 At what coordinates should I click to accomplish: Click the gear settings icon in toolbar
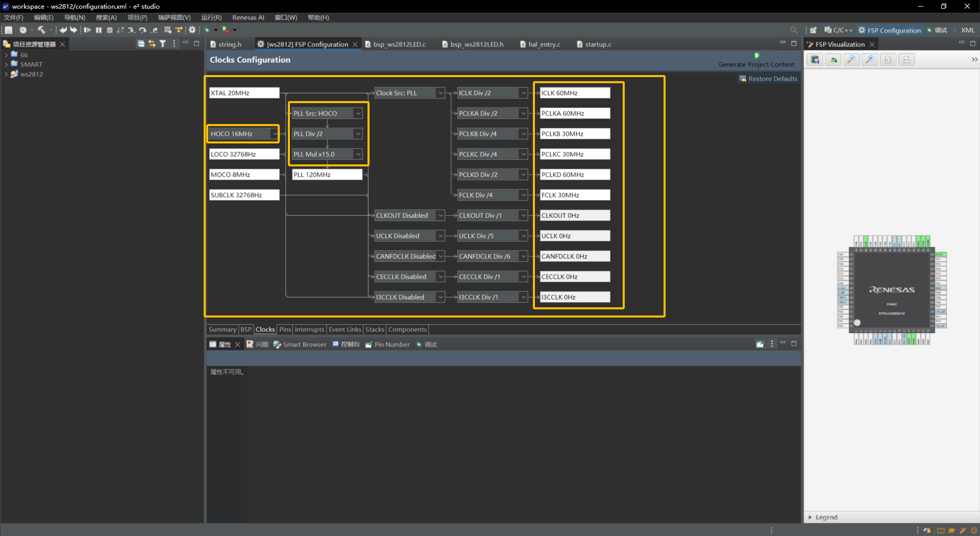pyautogui.click(x=192, y=30)
